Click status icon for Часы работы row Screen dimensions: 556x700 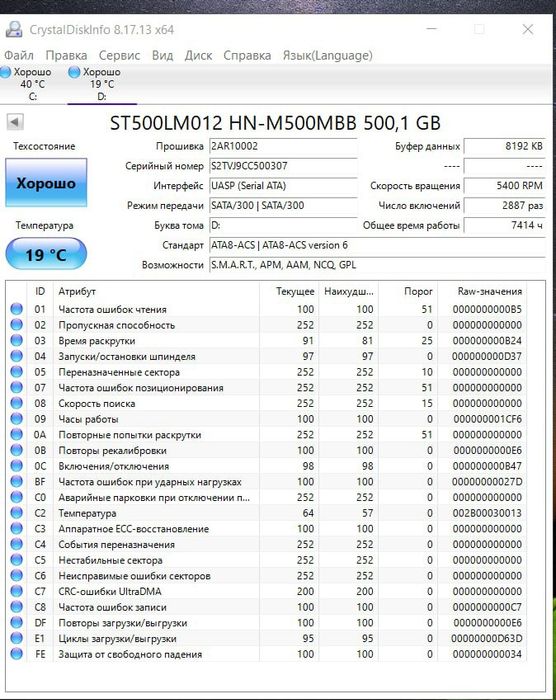(x=17, y=419)
